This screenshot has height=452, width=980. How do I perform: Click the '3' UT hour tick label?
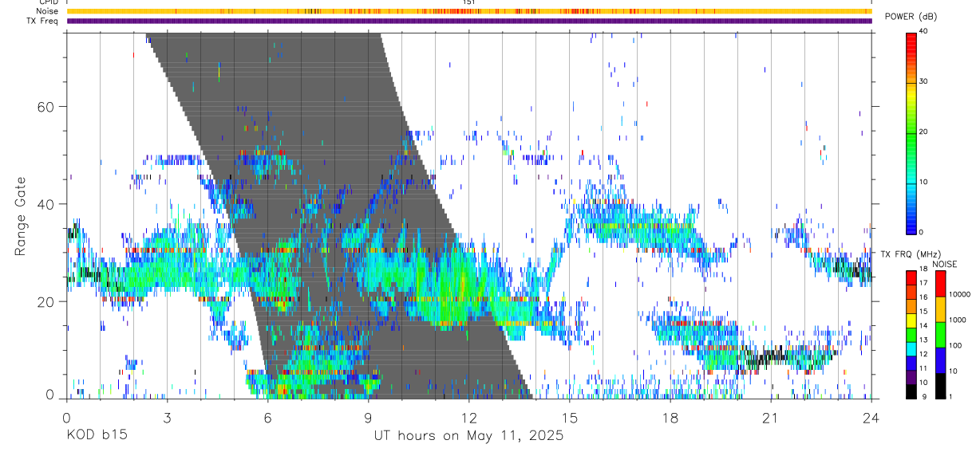[x=167, y=418]
